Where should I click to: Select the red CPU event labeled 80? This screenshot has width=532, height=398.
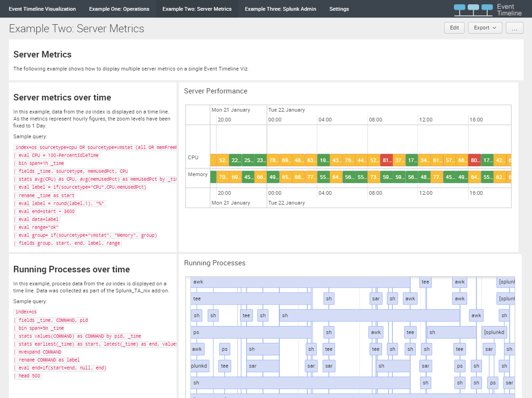pyautogui.click(x=475, y=160)
